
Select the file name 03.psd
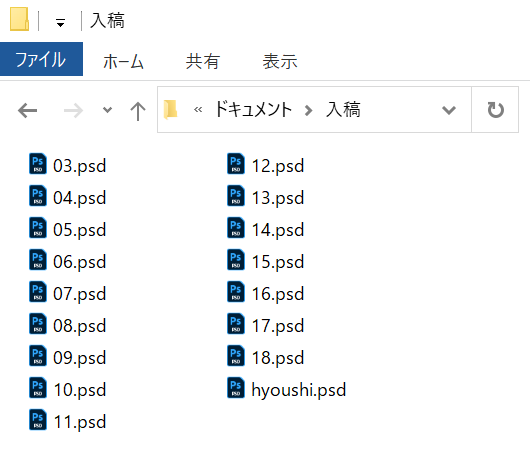pos(80,166)
